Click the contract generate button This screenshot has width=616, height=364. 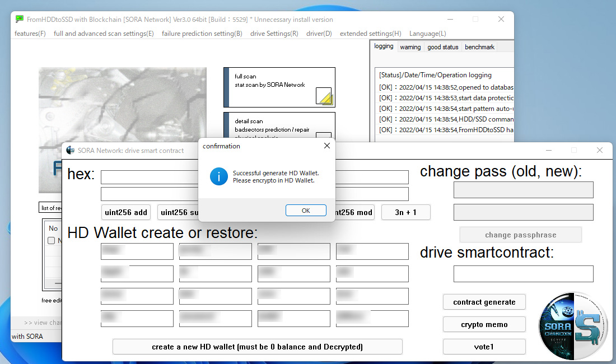[484, 302]
